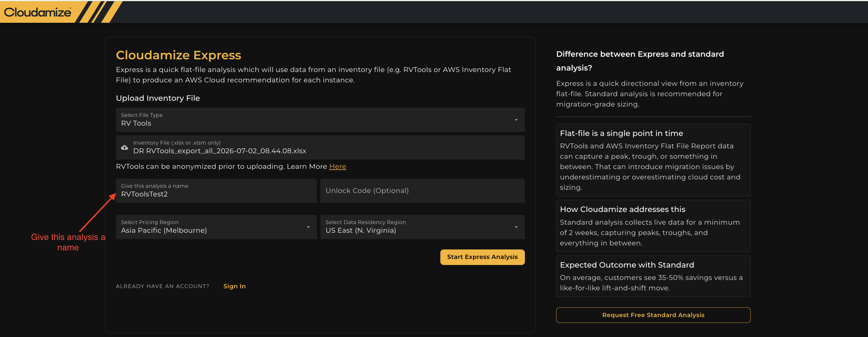868x337 pixels.
Task: Click the Flat-file is a single point in time title
Action: tap(621, 133)
